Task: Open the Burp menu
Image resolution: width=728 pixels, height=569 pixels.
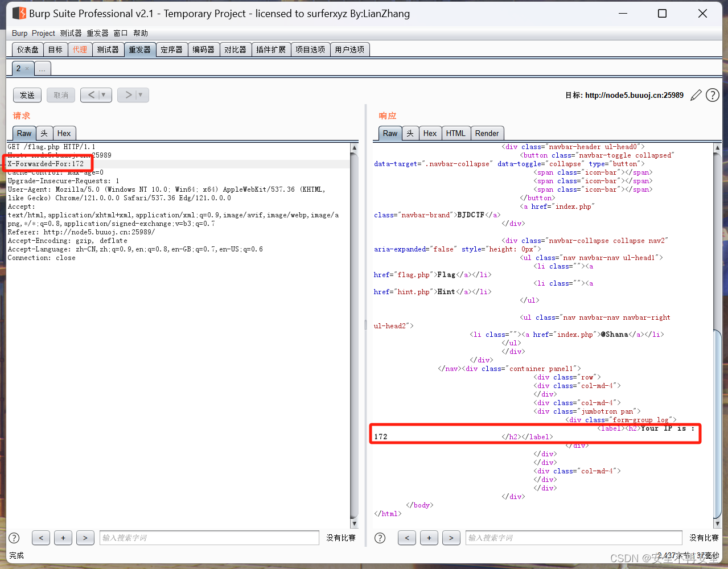Action: click(19, 33)
